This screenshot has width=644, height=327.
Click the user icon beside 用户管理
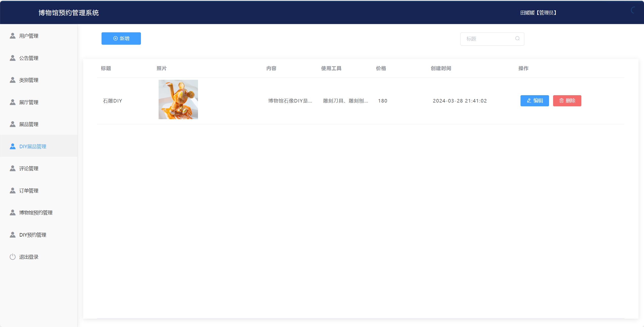13,36
